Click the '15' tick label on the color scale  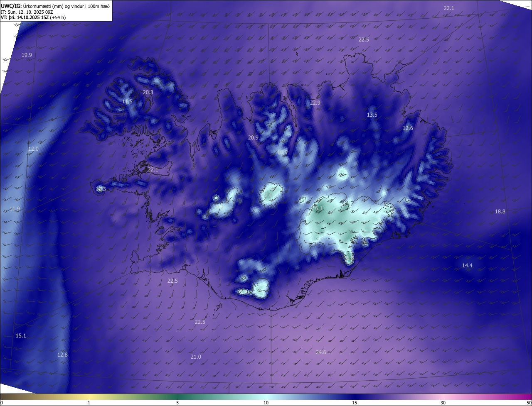(355, 403)
